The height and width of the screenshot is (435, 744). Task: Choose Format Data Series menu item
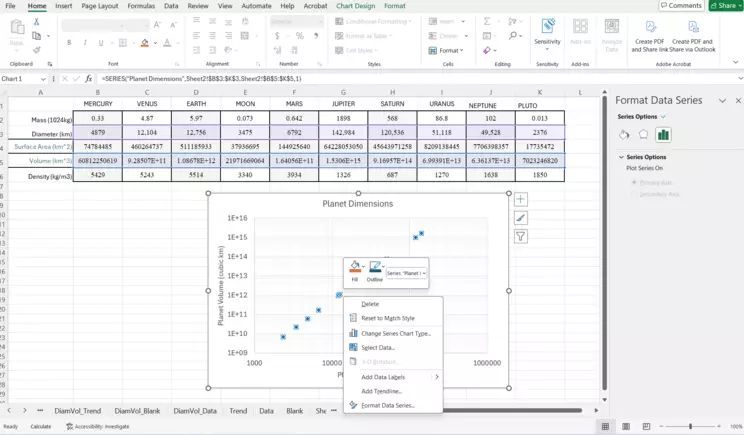coord(388,406)
